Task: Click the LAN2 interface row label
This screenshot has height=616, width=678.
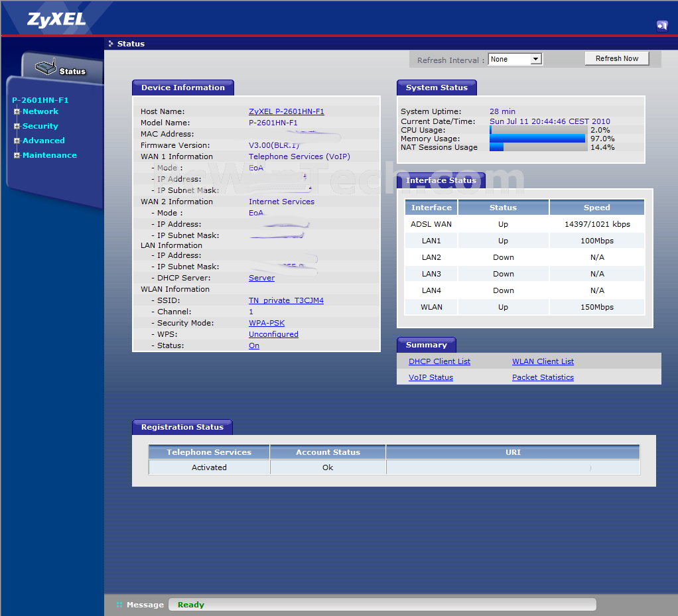Action: click(x=431, y=257)
